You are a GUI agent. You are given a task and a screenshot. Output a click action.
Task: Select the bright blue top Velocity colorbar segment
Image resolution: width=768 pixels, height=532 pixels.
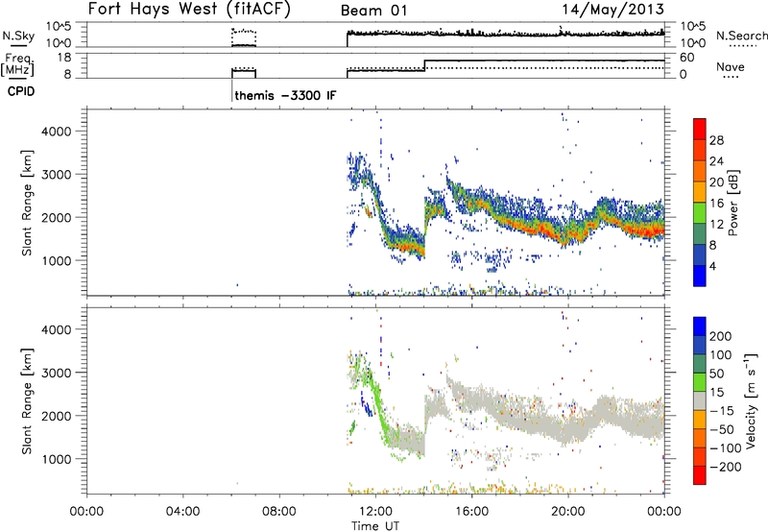point(700,326)
